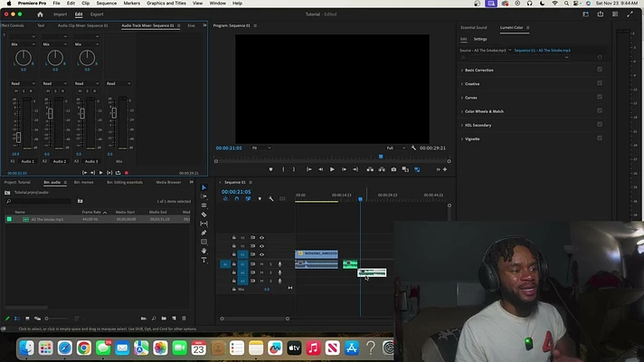Click the timeline wrench settings icon
This screenshot has width=644, height=362.
point(271,199)
